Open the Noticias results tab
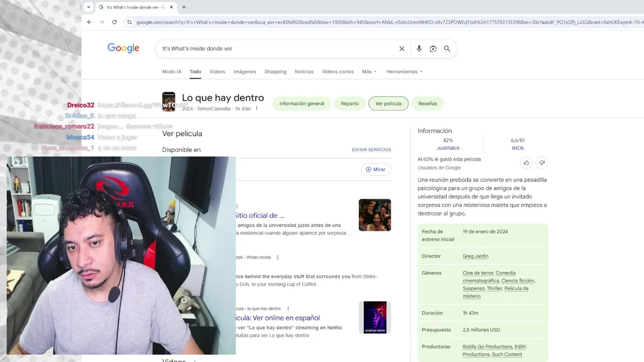This screenshot has width=644, height=362. pyautogui.click(x=304, y=71)
